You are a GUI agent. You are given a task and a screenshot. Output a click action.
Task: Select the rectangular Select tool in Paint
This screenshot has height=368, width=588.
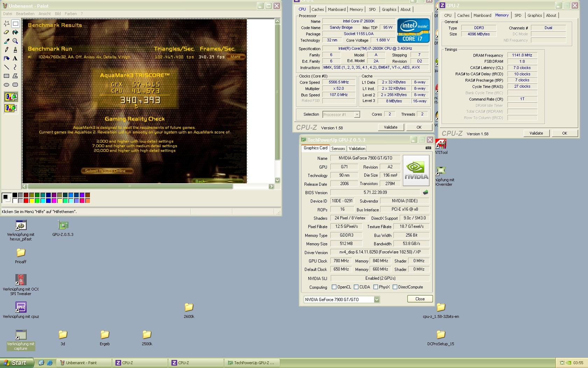15,23
